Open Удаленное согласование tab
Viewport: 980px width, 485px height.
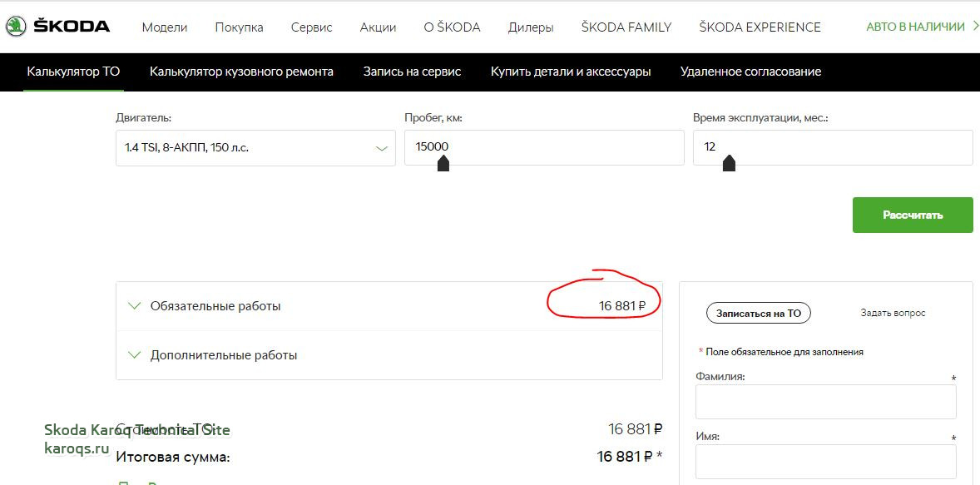coord(750,72)
